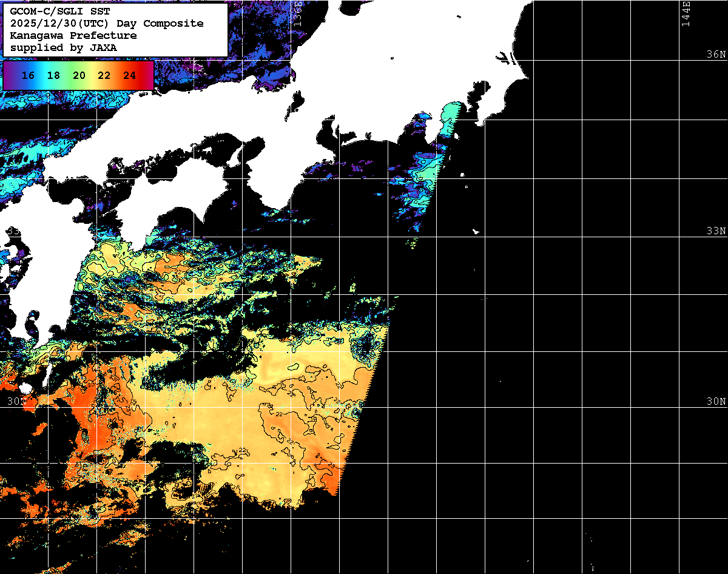Pick the 18 degree value on color legend
The width and height of the screenshot is (728, 574).
(53, 76)
